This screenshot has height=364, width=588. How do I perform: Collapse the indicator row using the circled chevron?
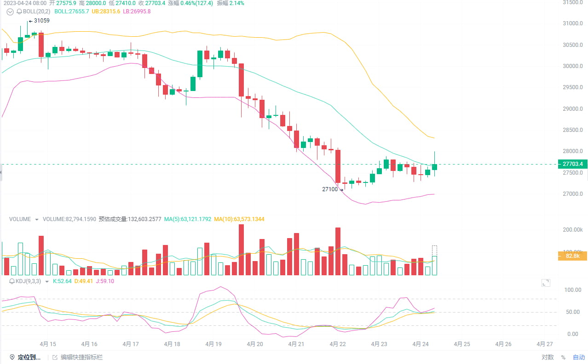tap(10, 12)
